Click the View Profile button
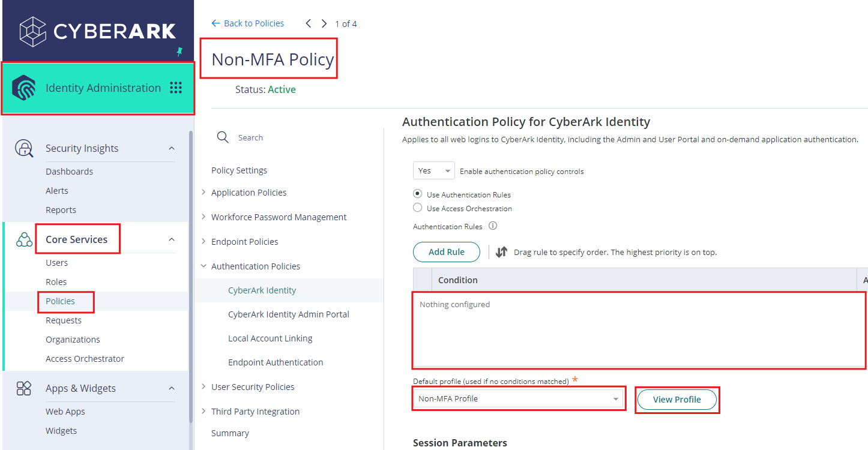The image size is (868, 450). pos(677,400)
